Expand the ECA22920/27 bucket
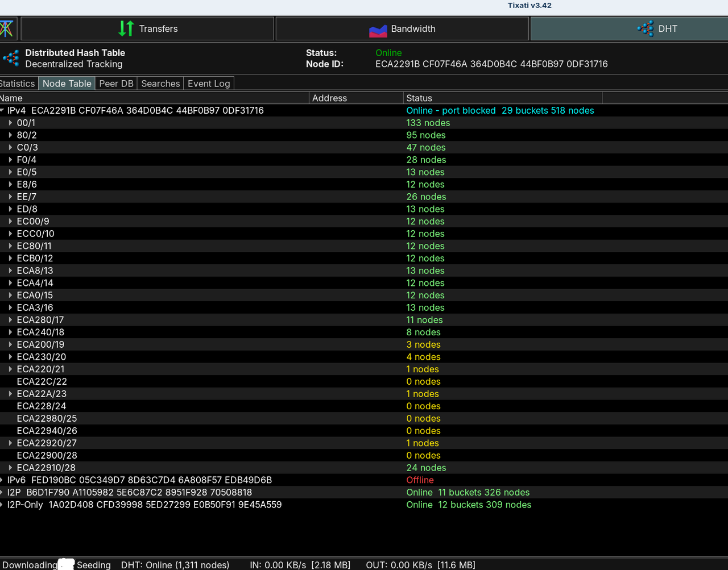This screenshot has width=728, height=570. [10, 443]
